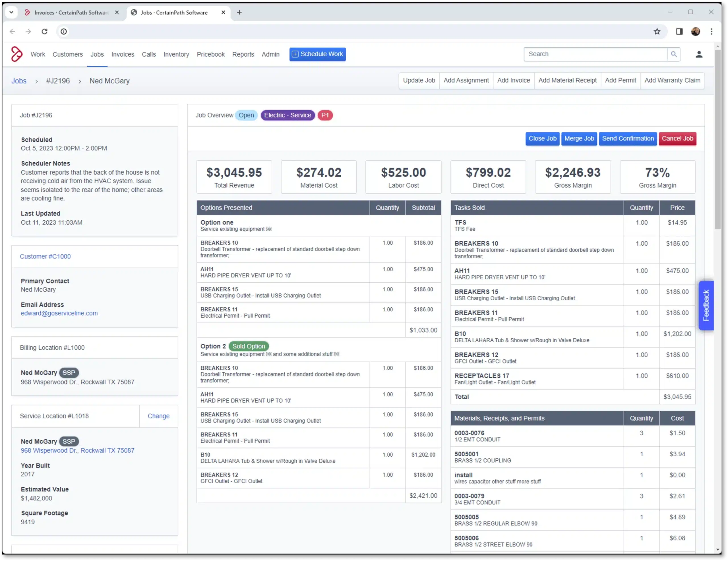Image resolution: width=728 pixels, height=561 pixels.
Task: Bookmark this page with star icon
Action: [x=657, y=31]
